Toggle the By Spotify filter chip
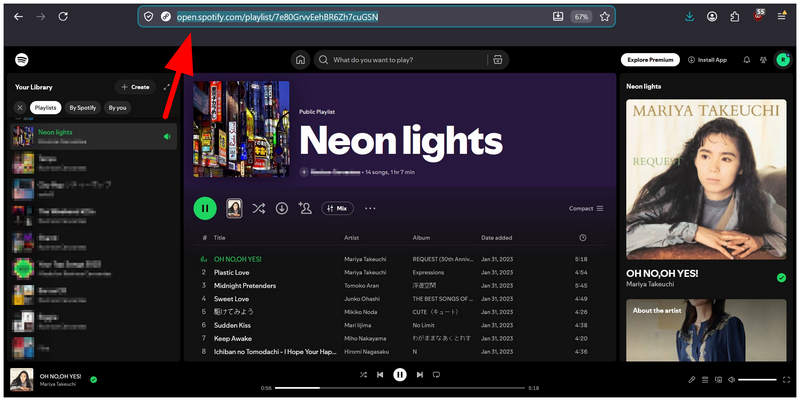This screenshot has height=401, width=800. (83, 108)
